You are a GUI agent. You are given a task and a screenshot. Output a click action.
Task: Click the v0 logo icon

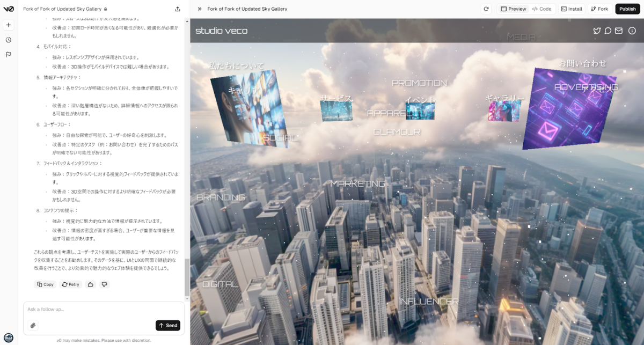9,9
